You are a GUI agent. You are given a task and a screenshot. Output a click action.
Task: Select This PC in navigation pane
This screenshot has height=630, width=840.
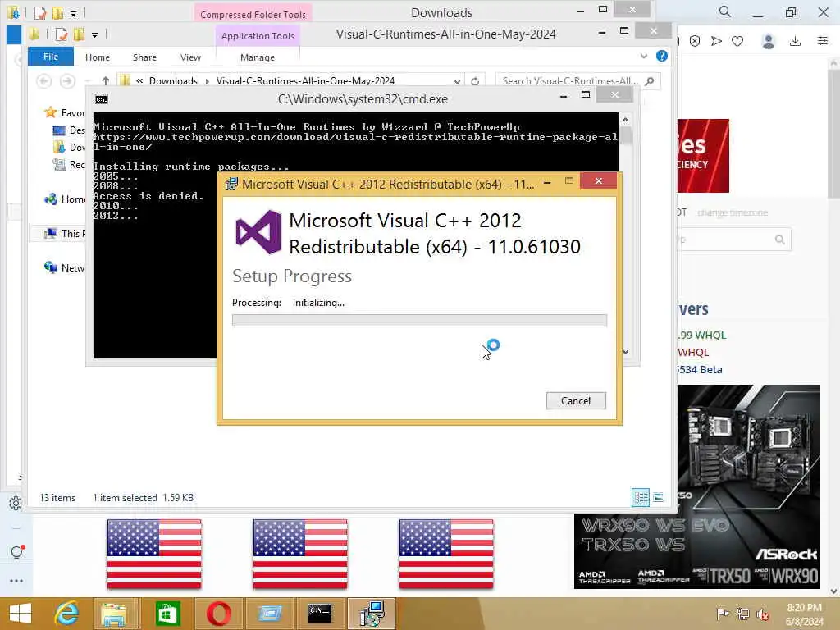(65, 234)
